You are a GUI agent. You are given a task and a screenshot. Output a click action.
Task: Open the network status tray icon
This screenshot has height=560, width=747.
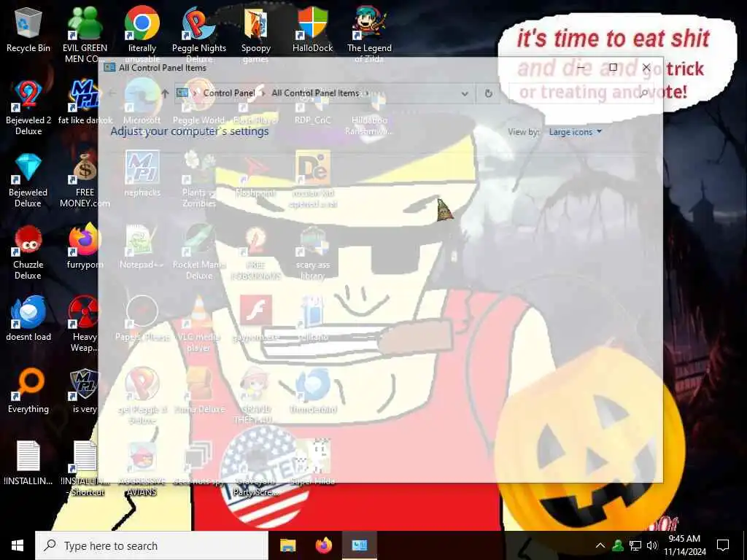[635, 545]
